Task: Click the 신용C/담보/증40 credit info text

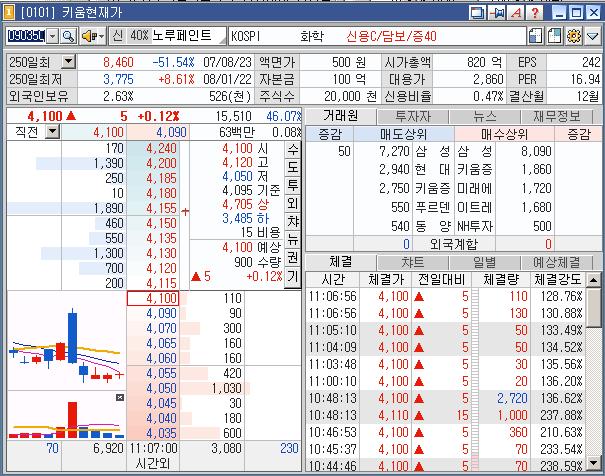Action: [x=391, y=36]
